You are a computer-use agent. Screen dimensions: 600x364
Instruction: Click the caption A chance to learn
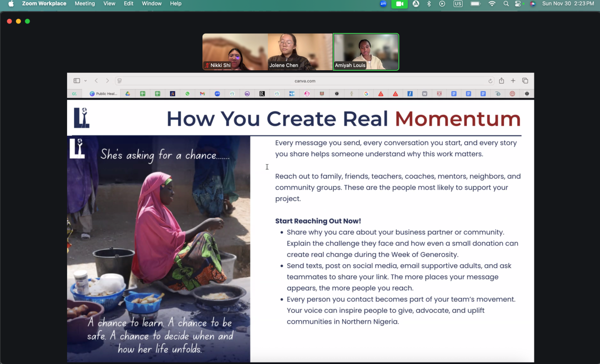coord(160,336)
